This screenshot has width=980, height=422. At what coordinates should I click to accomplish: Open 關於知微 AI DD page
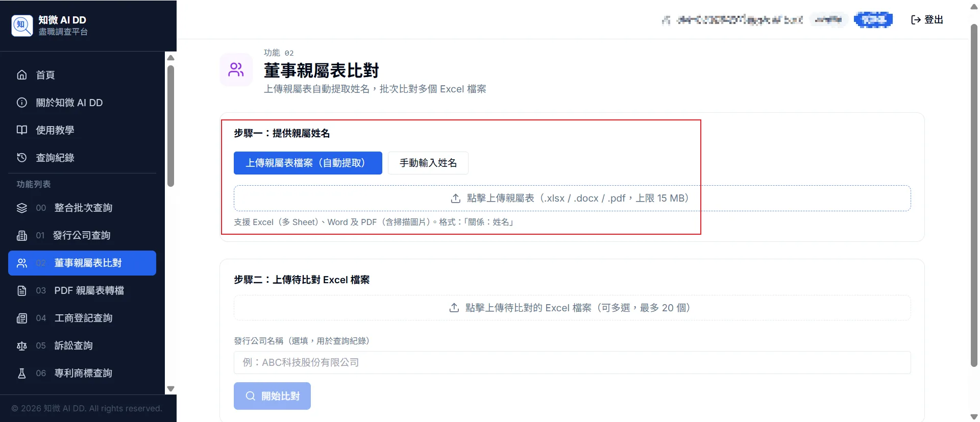pyautogui.click(x=82, y=103)
